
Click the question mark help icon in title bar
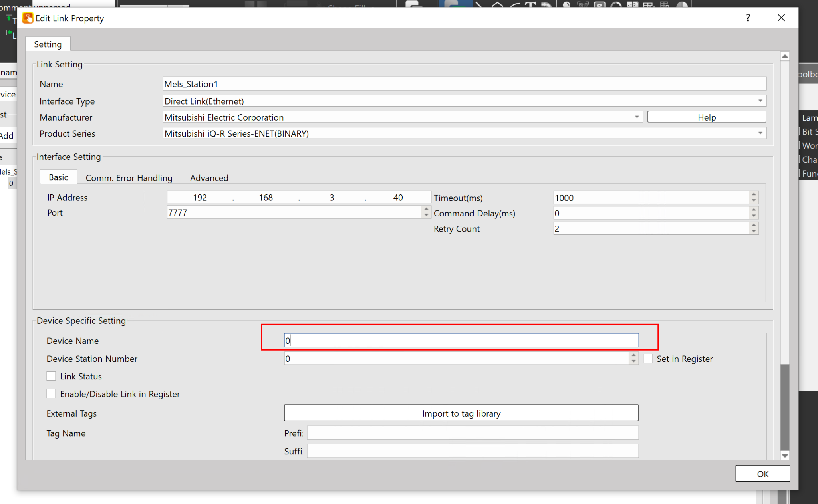click(x=748, y=18)
